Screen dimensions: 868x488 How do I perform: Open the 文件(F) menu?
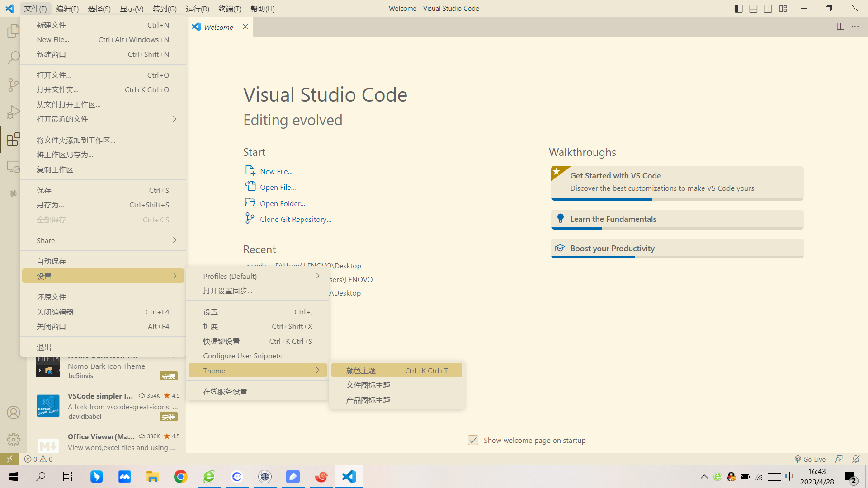pyautogui.click(x=35, y=9)
